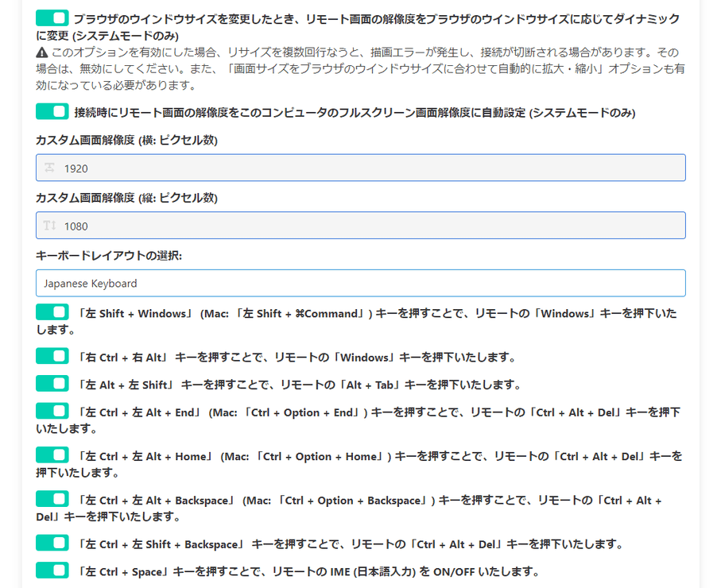Toggle the Left Ctrl + Left Alt + Backspace option
The width and height of the screenshot is (721, 588).
pyautogui.click(x=52, y=499)
